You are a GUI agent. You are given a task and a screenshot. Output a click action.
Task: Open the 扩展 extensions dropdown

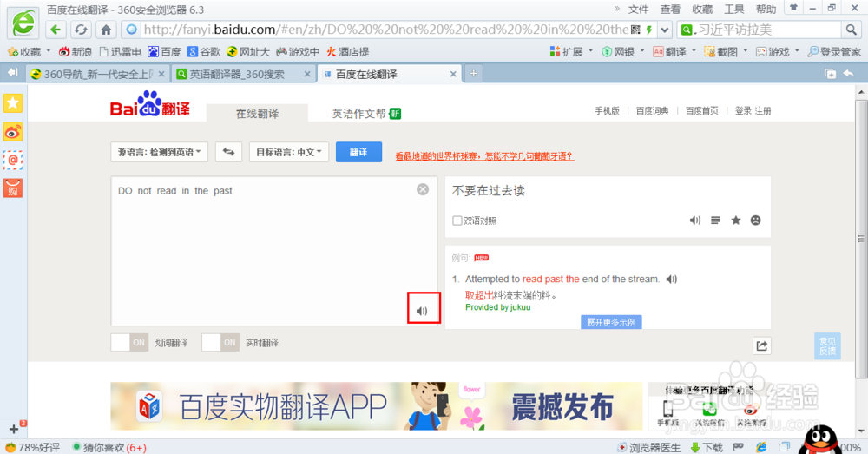pos(571,51)
